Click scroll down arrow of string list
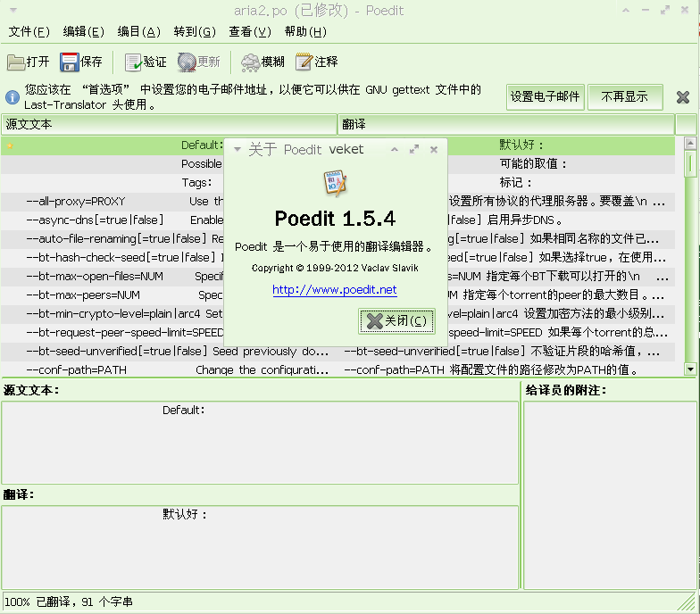Viewport: 700px width, 614px height. 690,369
